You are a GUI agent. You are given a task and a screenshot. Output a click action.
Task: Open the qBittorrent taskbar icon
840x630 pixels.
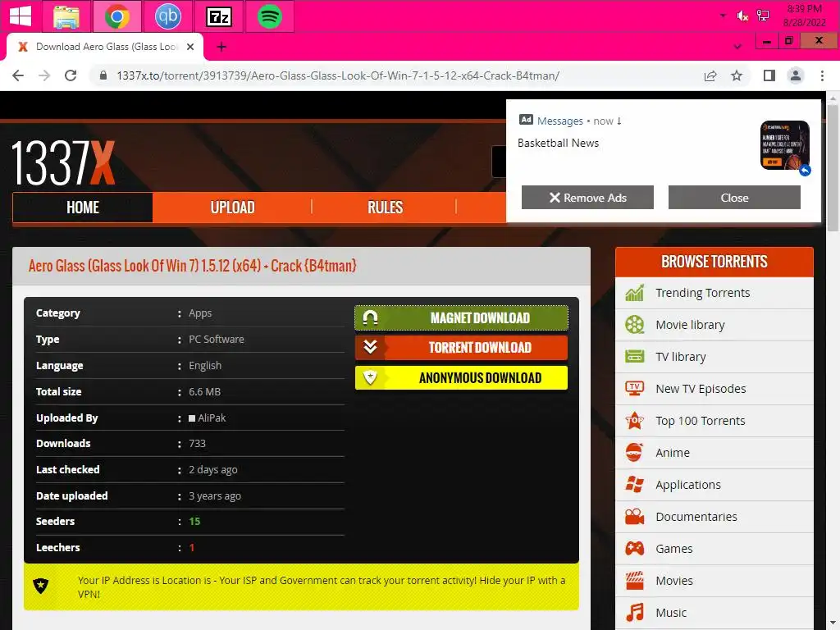click(x=167, y=16)
